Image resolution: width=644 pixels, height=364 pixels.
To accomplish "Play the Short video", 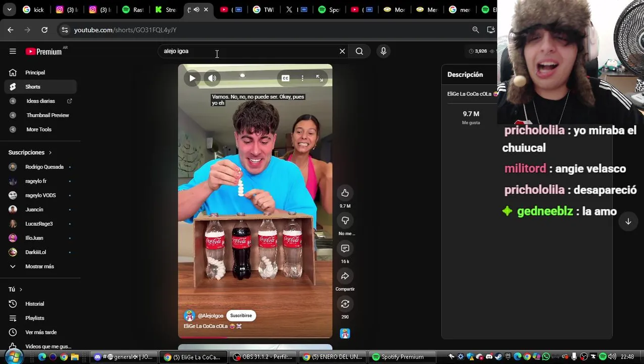I will [x=192, y=78].
